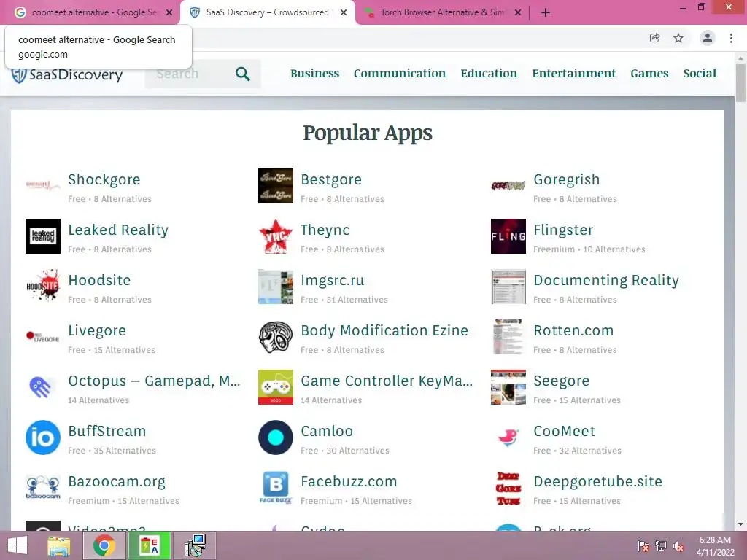This screenshot has height=560, width=747.
Task: Open the Rotten.com title link
Action: tap(573, 331)
